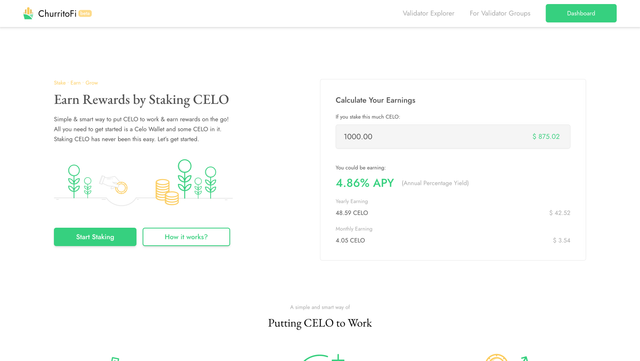
Task: Click the hand dropping coin illustration
Action: point(114,184)
